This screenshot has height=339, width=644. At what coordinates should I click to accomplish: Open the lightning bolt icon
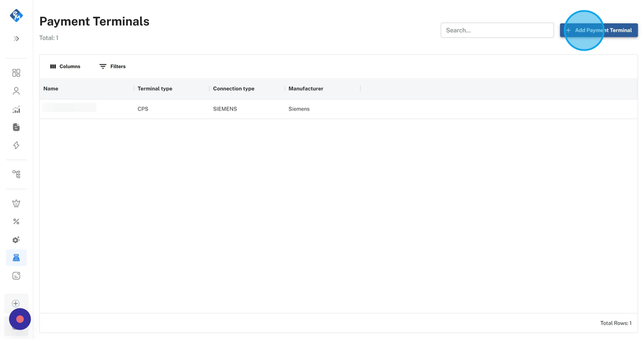tap(16, 146)
